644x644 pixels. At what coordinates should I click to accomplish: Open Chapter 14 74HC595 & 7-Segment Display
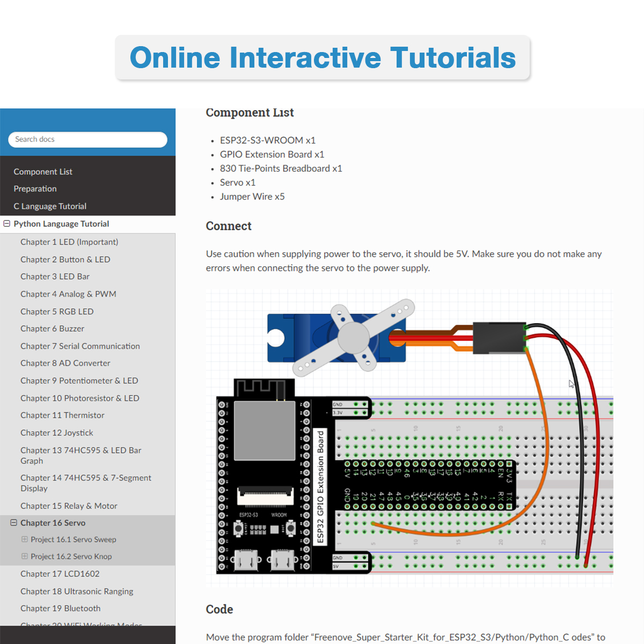(86, 483)
